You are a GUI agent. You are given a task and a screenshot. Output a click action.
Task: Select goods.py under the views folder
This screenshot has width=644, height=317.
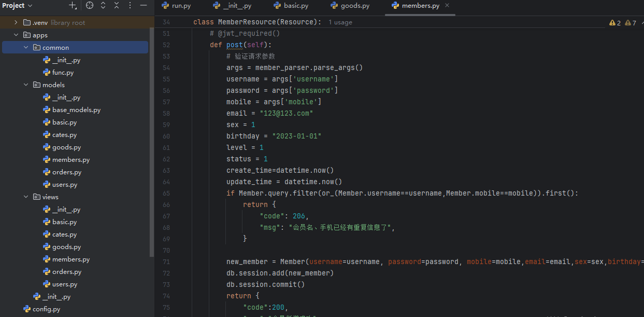(x=67, y=246)
